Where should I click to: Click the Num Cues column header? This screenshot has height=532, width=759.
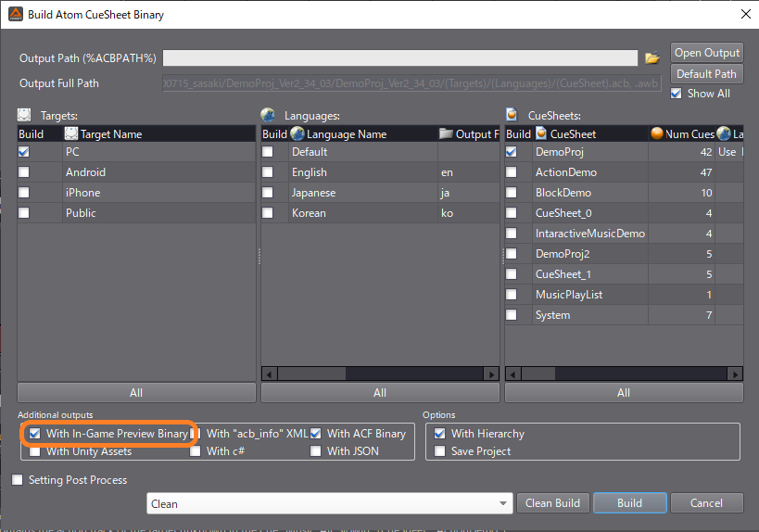pos(682,134)
